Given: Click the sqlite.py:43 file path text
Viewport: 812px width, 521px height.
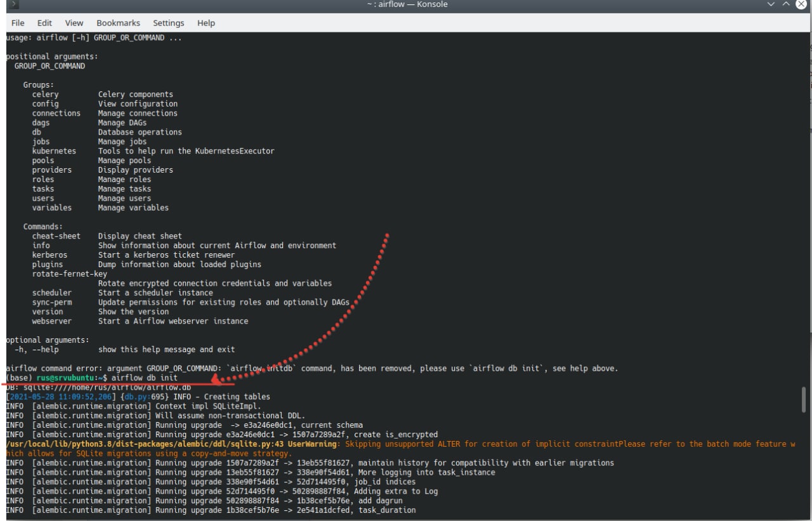Looking at the screenshot, I should point(145,444).
